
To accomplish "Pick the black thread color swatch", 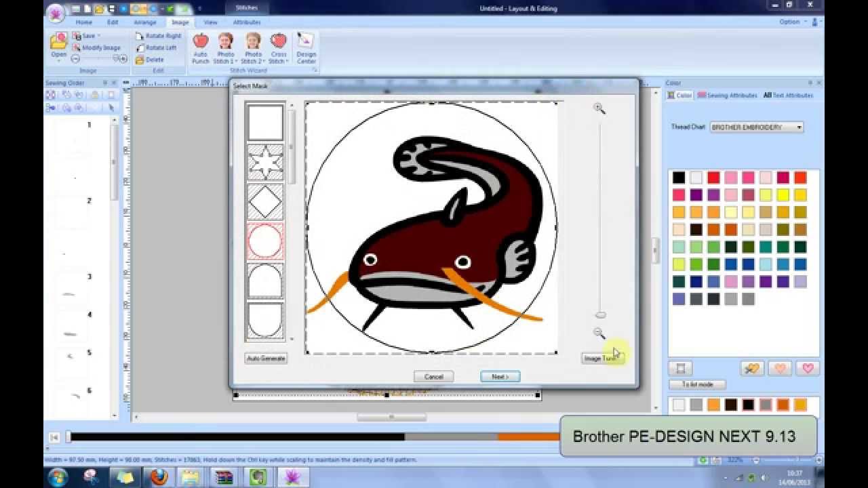I will 679,178.
